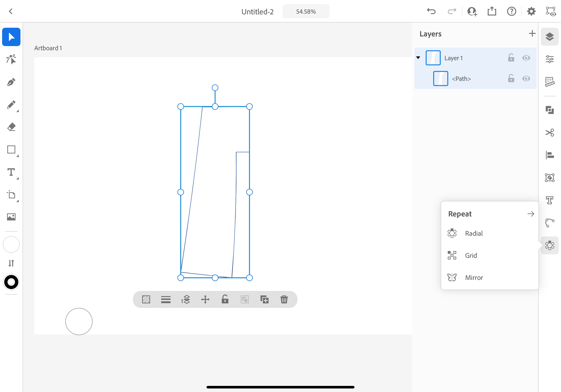This screenshot has height=392, width=561.
Task: Open the Align panel icon
Action: [549, 155]
